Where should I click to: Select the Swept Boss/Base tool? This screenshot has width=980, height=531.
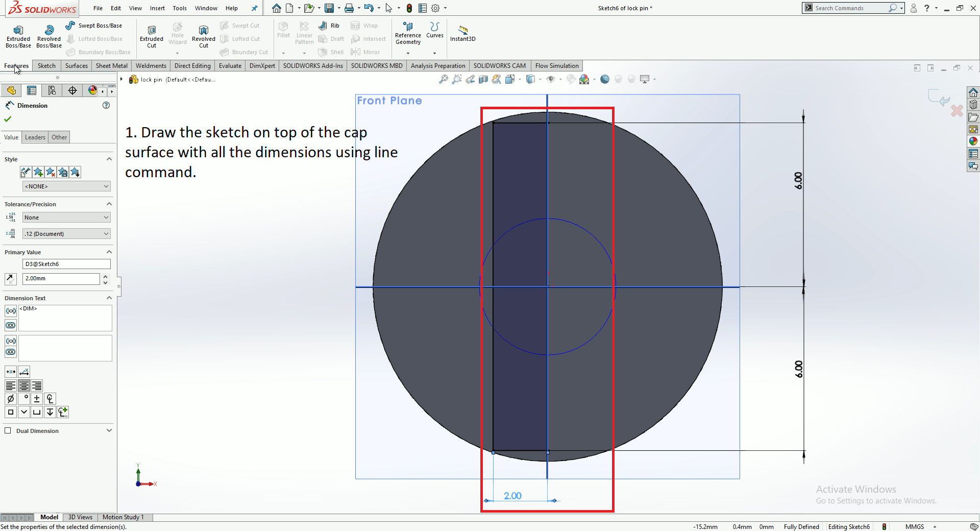coord(94,26)
